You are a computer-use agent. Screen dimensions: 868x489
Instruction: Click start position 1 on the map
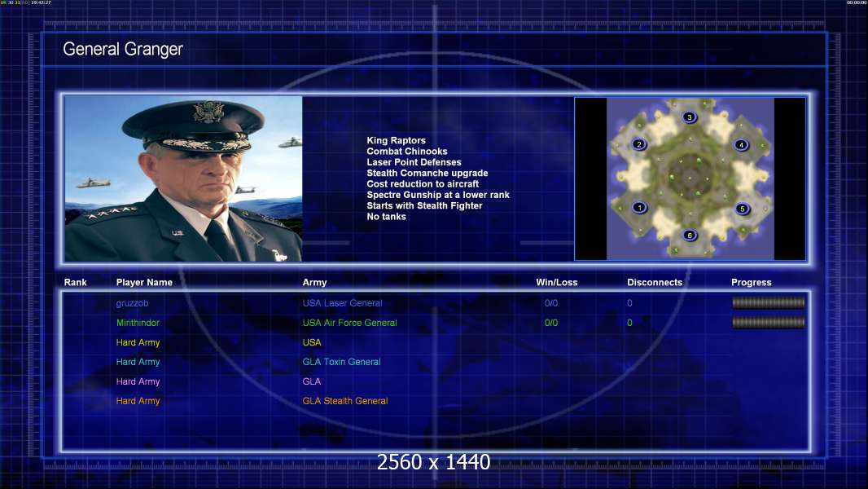click(x=639, y=208)
